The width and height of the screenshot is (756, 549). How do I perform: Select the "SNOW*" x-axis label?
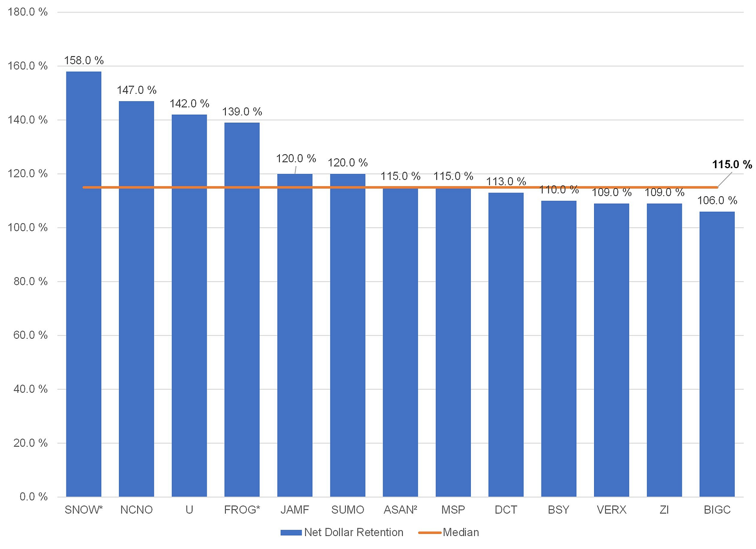click(84, 510)
